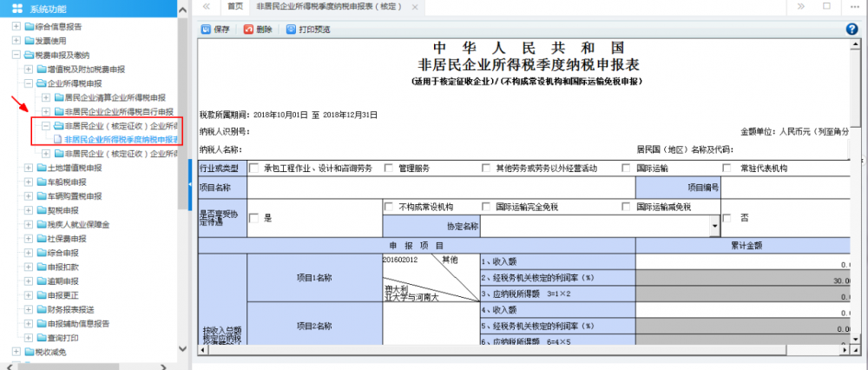Open help via the blue question-mark icon
868x370 pixels.
click(x=852, y=30)
